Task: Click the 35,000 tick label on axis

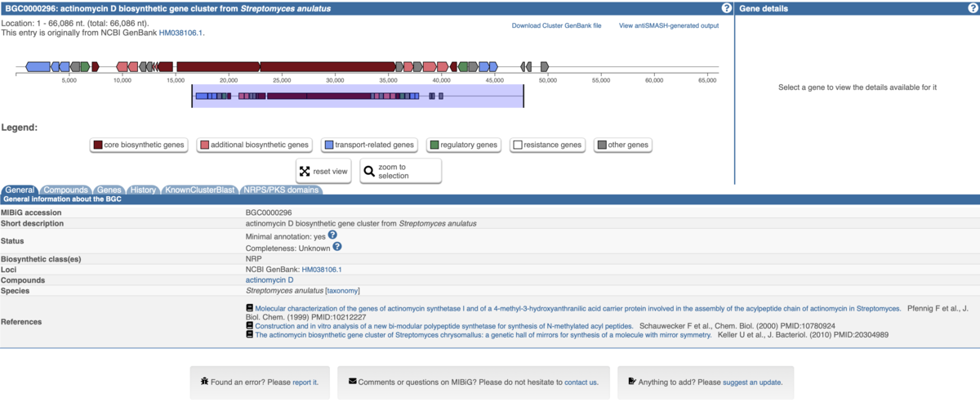Action: click(x=388, y=80)
